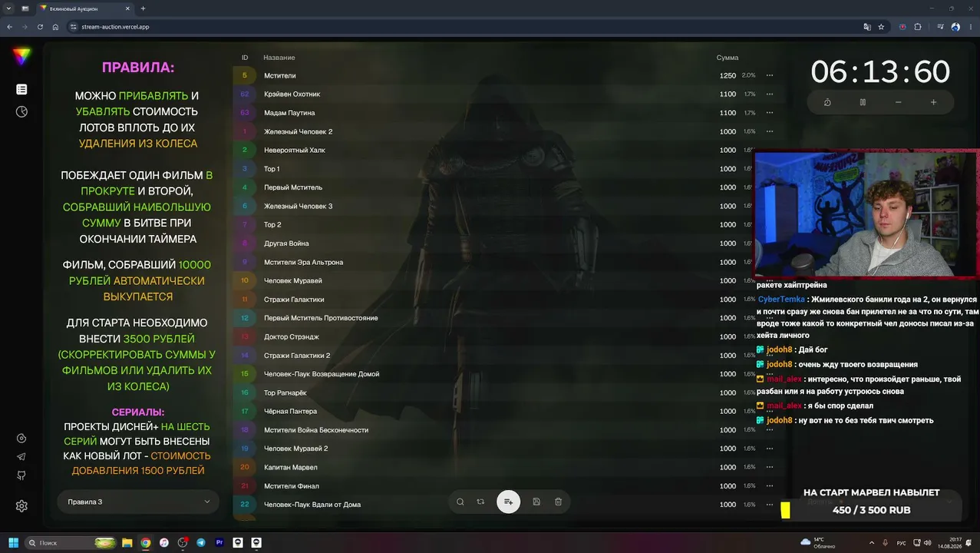Viewport: 980px width, 553px height.
Task: Open options menu for Железный Человек 2 row
Action: [770, 131]
